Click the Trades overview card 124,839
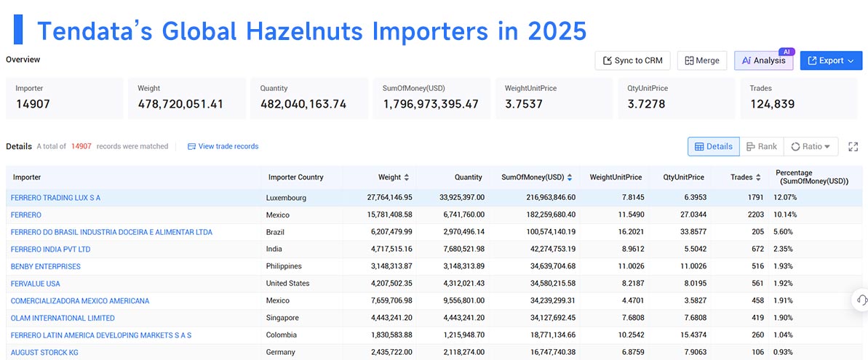 coord(799,98)
